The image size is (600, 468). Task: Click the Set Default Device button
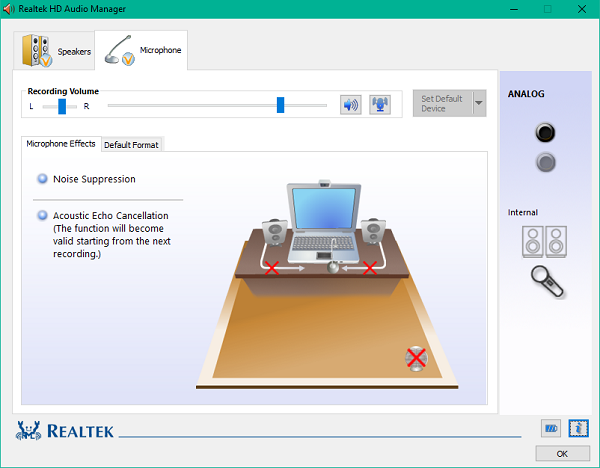click(x=443, y=103)
